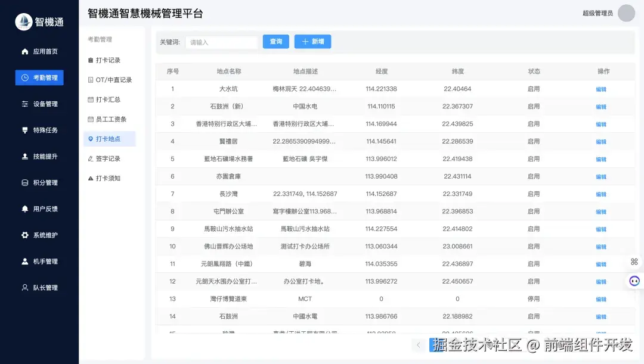Expand the 队长管理 menu section
This screenshot has height=364, width=644.
[39, 287]
